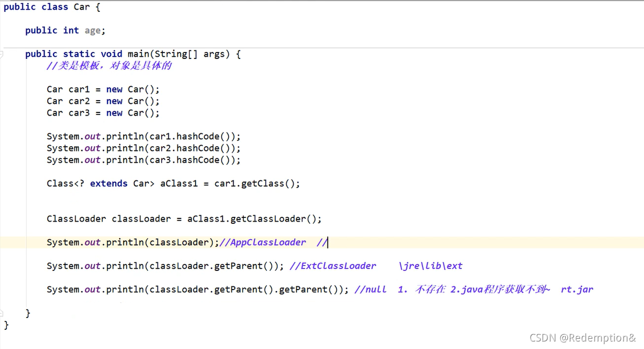
Task: Click the "println(car2.hashCode())" statement
Action: pyautogui.click(x=144, y=148)
